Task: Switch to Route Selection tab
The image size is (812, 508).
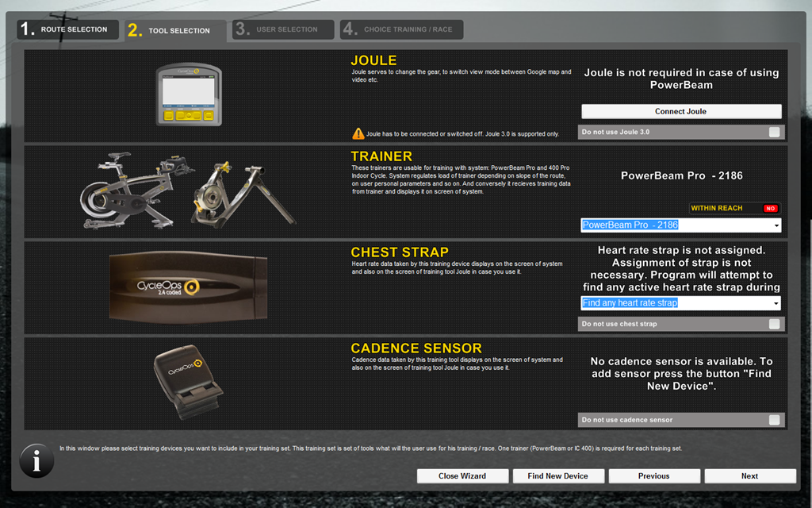Action: pos(68,29)
